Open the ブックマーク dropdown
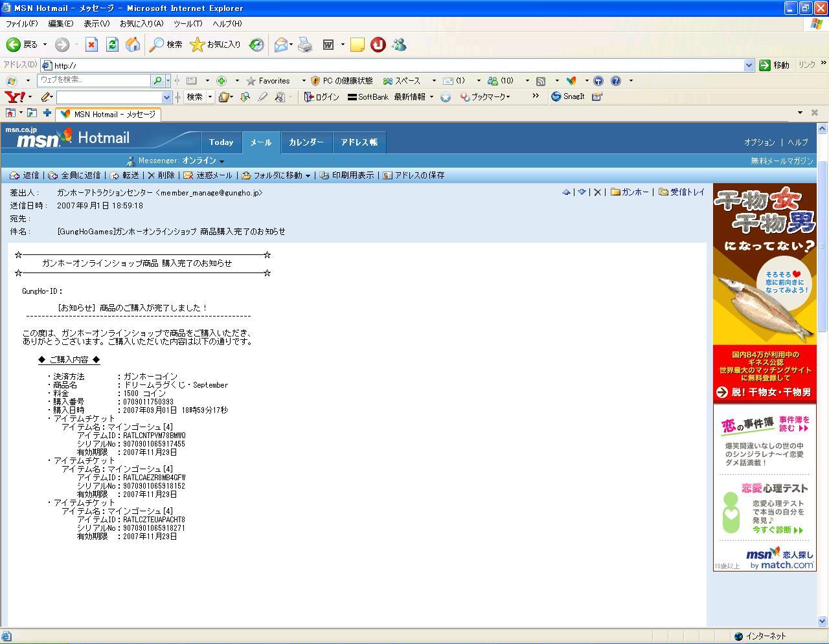 pyautogui.click(x=508, y=97)
